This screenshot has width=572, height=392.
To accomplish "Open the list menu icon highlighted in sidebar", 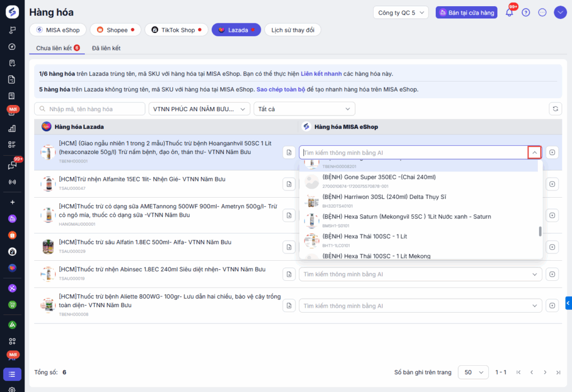I will coord(12,375).
